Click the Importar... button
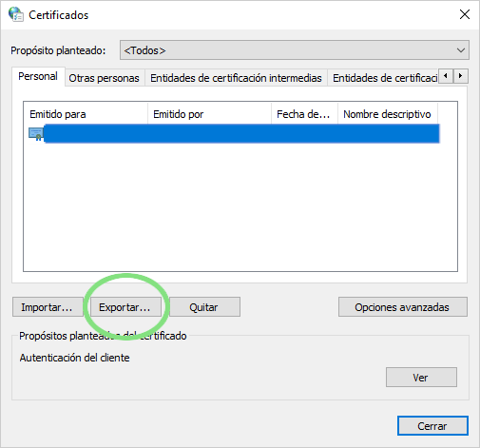Image resolution: width=480 pixels, height=448 pixels. tap(48, 307)
